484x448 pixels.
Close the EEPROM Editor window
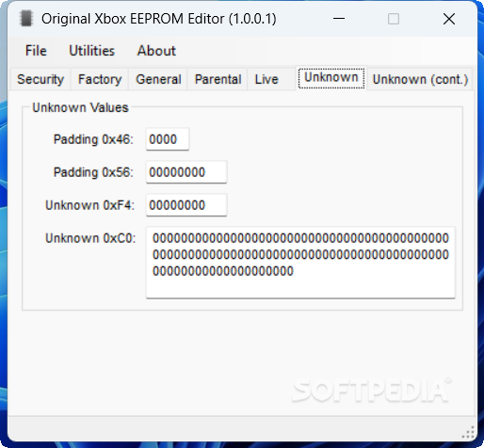click(449, 19)
